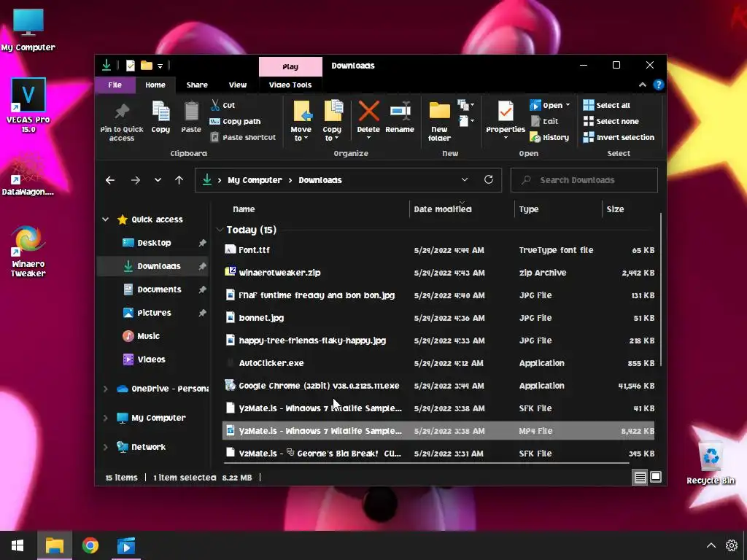Expand the Open button dropdown arrow
The image size is (747, 560).
568,105
